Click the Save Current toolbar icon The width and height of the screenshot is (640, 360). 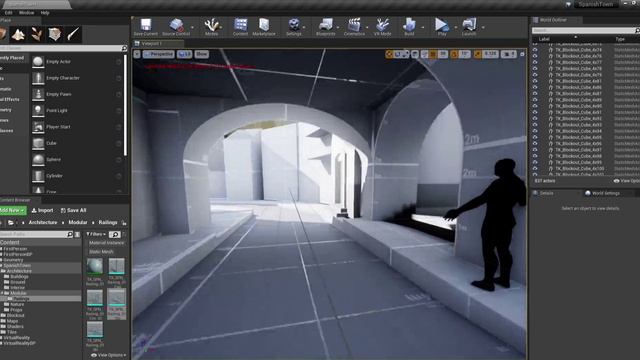[x=146, y=24]
